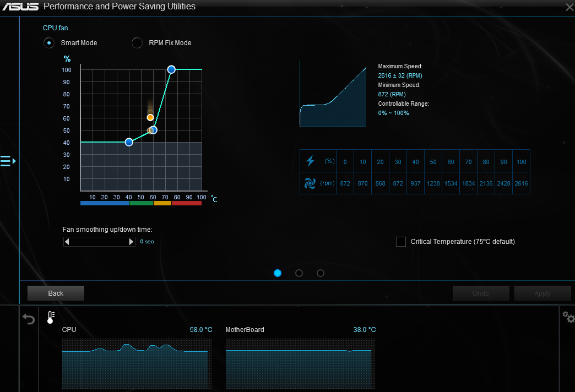Increase fan smoothing time with right arrow
The width and height of the screenshot is (575, 392).
point(131,242)
